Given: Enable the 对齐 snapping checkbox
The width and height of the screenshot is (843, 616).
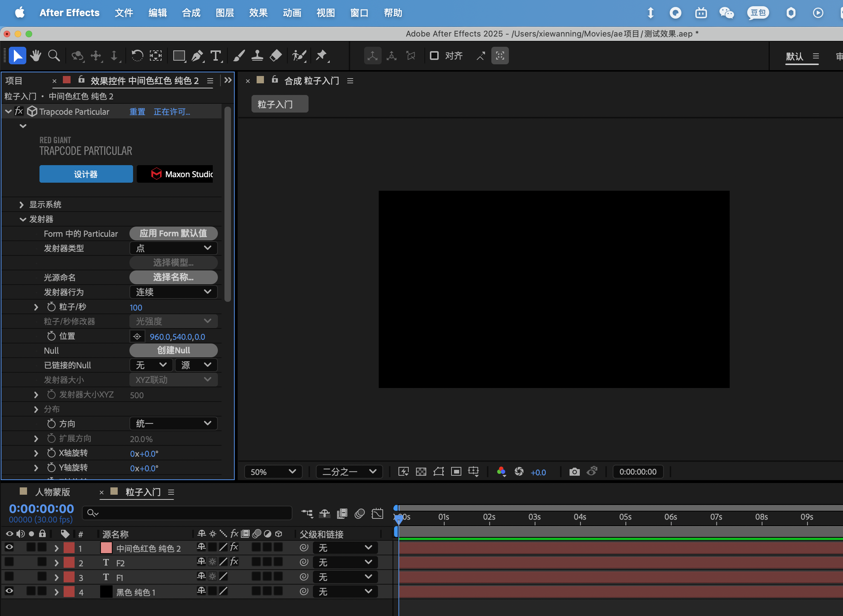Looking at the screenshot, I should (434, 56).
